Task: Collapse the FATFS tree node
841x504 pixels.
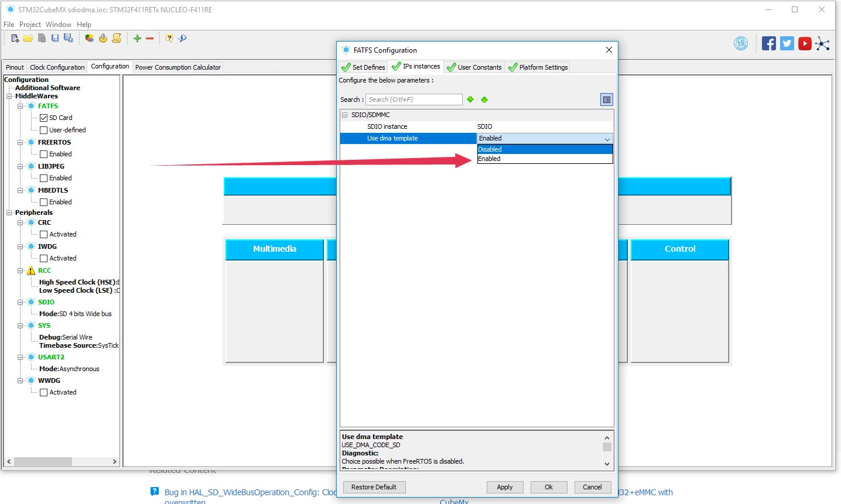Action: [x=20, y=106]
